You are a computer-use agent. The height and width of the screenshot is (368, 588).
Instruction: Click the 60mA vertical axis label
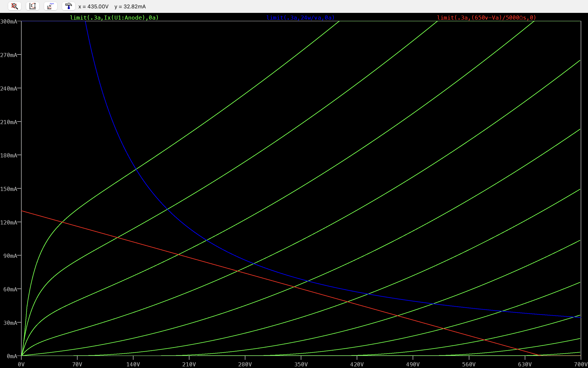click(10, 289)
